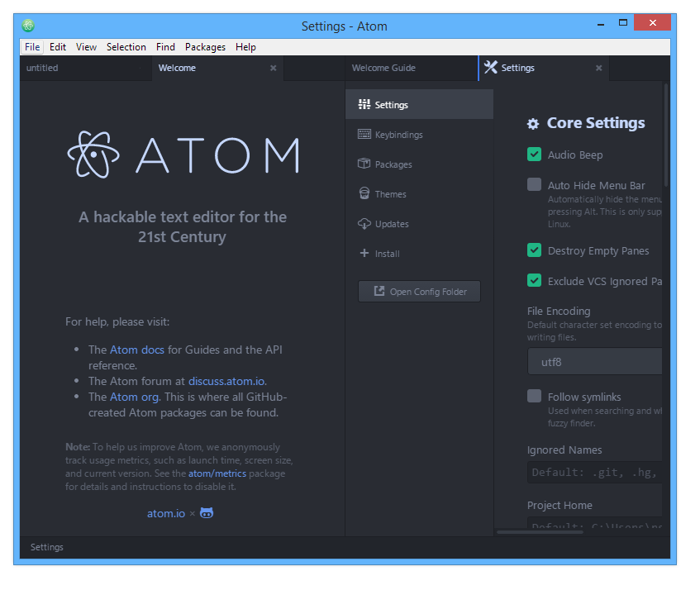Enable Auto Hide Menu Bar
700x590 pixels.
tap(534, 185)
